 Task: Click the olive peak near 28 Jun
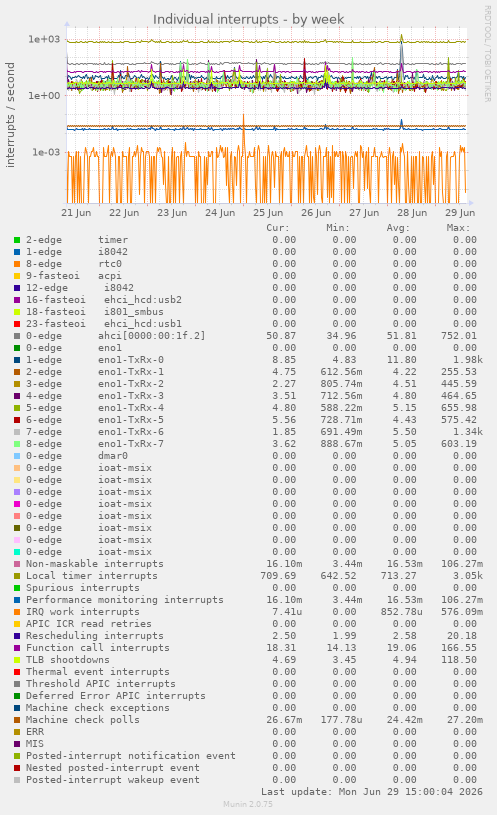[401, 37]
